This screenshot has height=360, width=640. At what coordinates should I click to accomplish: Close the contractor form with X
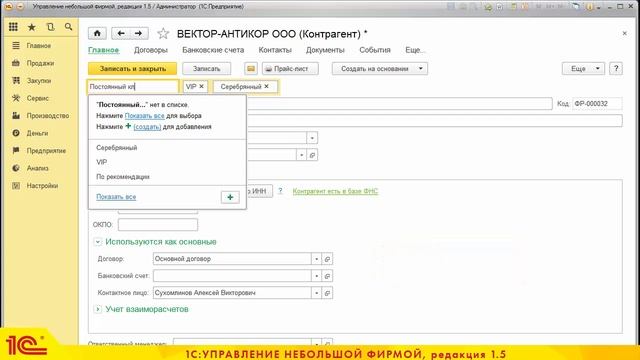(624, 33)
